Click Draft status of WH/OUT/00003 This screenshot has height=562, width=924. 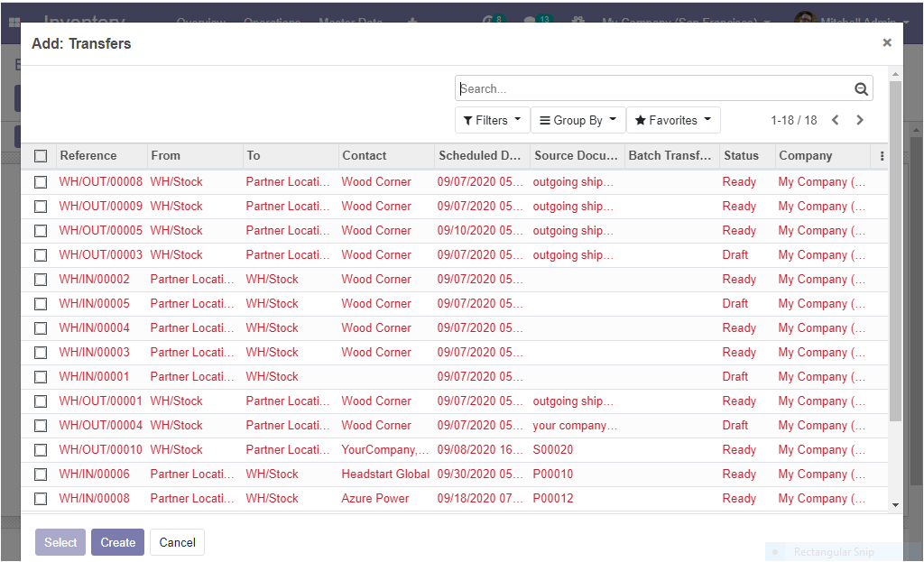coord(735,255)
